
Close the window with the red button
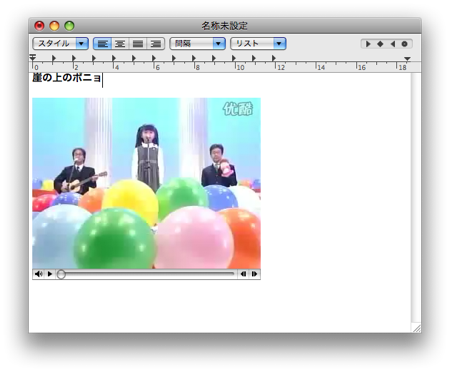pyautogui.click(x=39, y=26)
